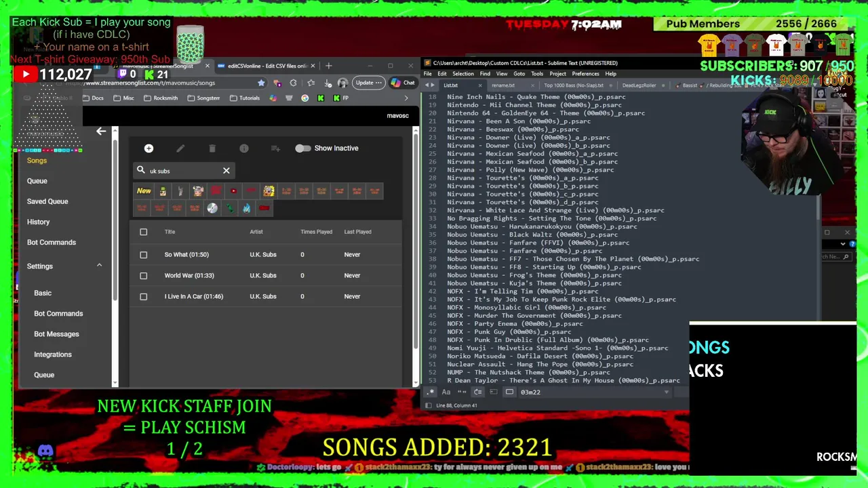Click the info circle icon in songlist toolbar
Viewport: 868px width, 488px height.
pyautogui.click(x=244, y=148)
